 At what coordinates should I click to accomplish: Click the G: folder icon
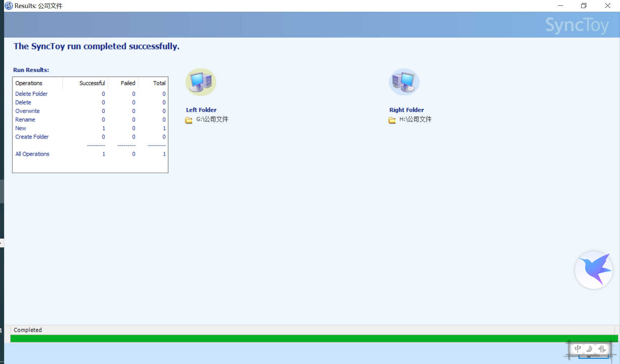click(188, 120)
